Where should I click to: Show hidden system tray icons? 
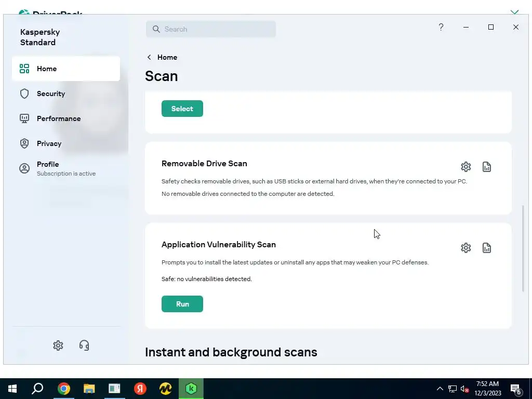tap(440, 389)
